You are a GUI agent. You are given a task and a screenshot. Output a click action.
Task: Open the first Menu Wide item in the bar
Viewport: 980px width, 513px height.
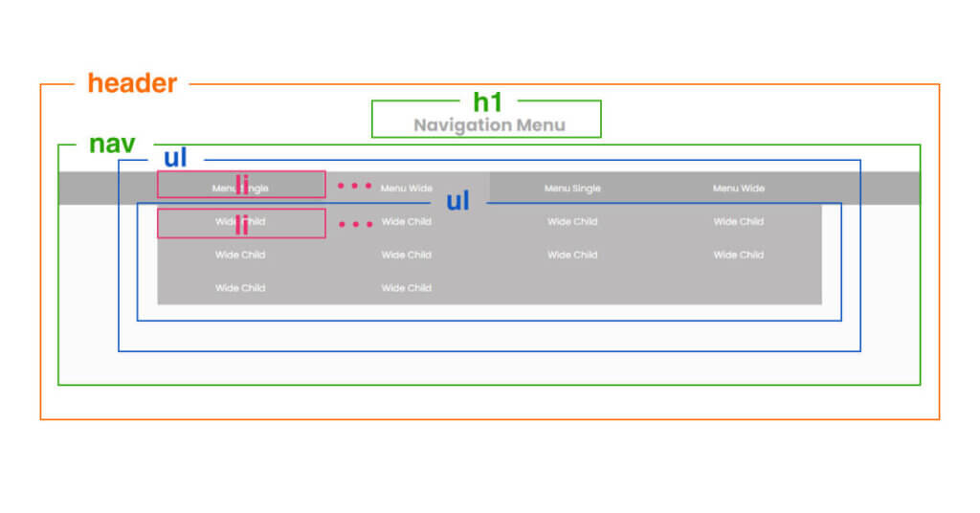pyautogui.click(x=407, y=189)
